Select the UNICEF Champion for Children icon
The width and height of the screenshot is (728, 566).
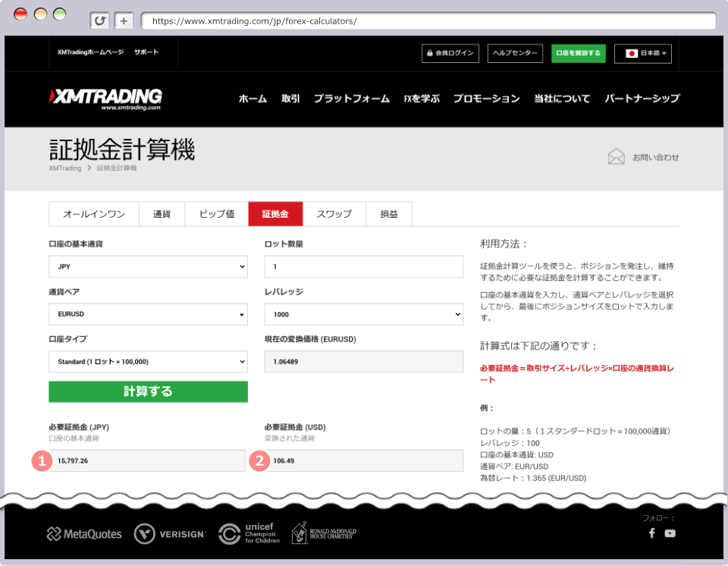tap(250, 533)
